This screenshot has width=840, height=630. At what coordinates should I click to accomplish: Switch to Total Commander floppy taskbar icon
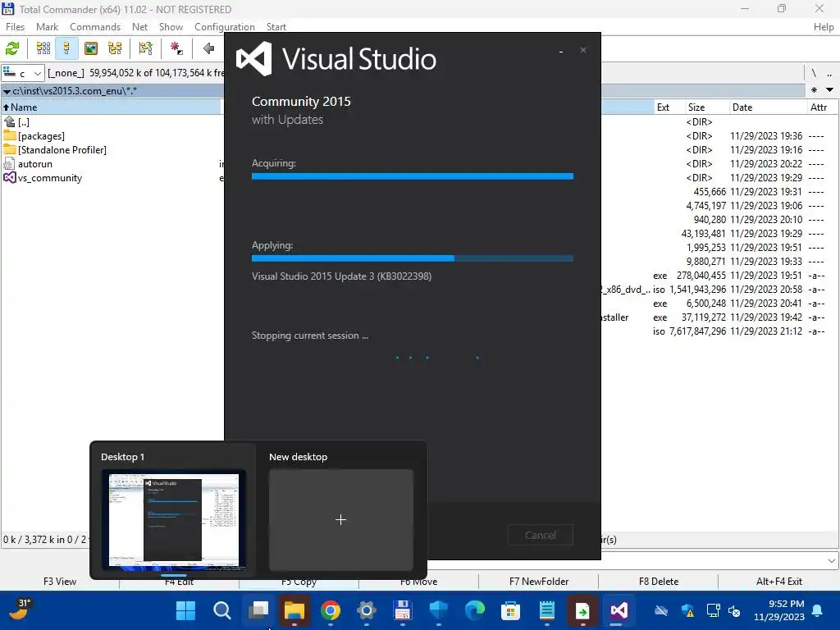[402, 610]
